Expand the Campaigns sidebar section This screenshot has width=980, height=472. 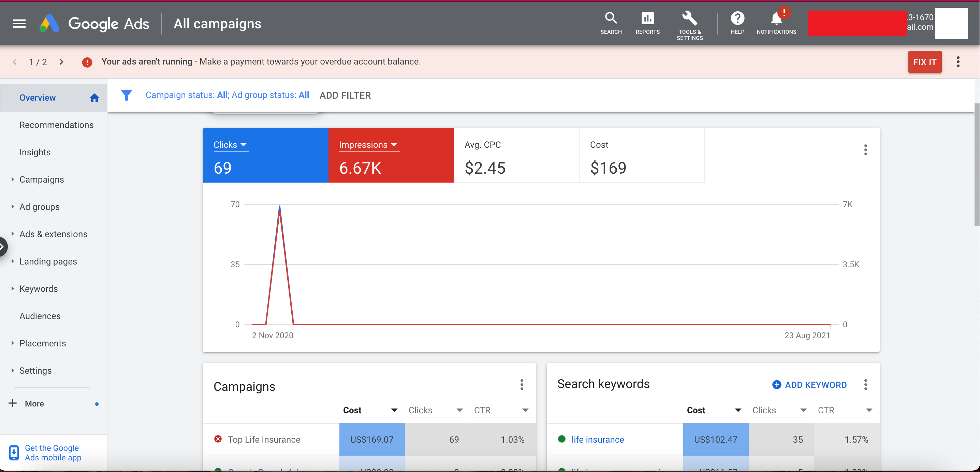pyautogui.click(x=42, y=179)
